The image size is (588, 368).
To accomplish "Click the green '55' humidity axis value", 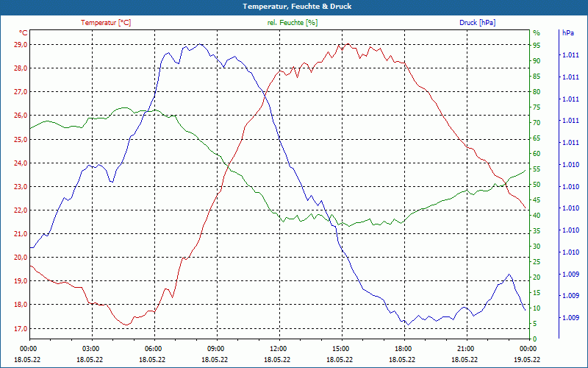I will (537, 169).
